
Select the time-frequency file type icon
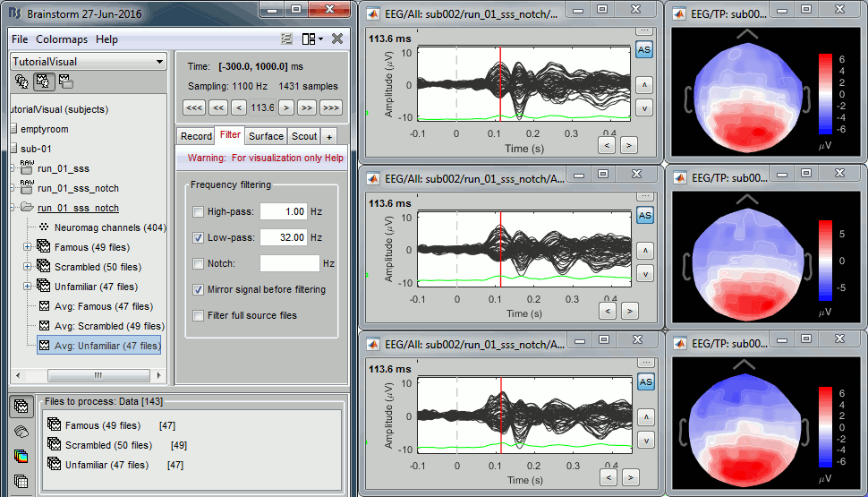pyautogui.click(x=21, y=456)
